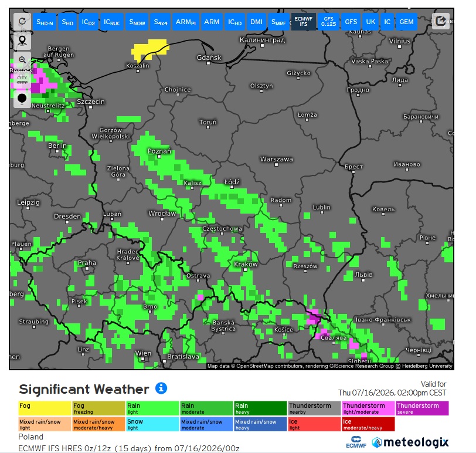Click the refresh map icon
476x453 pixels.
pyautogui.click(x=22, y=22)
